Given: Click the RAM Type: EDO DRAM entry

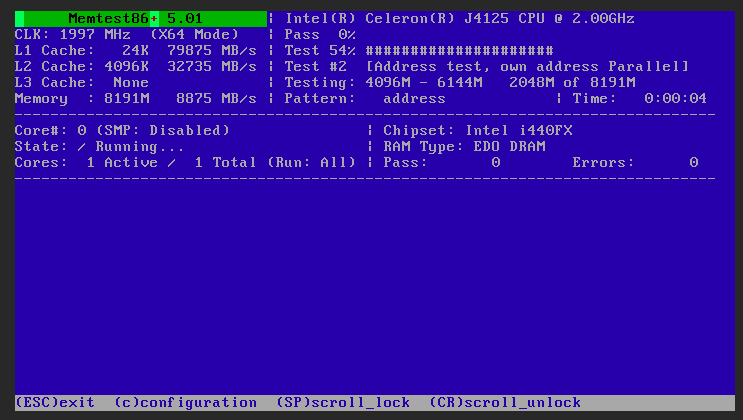Looking at the screenshot, I should [464, 146].
